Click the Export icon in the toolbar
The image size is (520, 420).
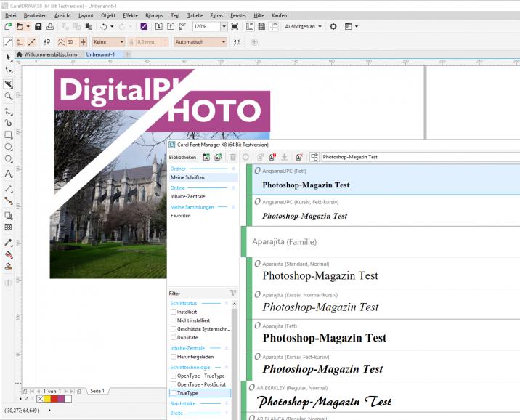click(171, 27)
